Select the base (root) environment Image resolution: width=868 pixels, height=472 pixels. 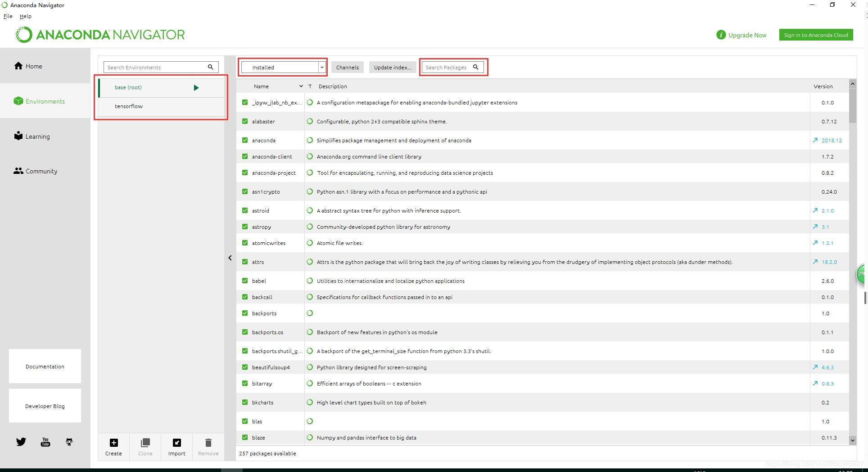[x=161, y=87]
